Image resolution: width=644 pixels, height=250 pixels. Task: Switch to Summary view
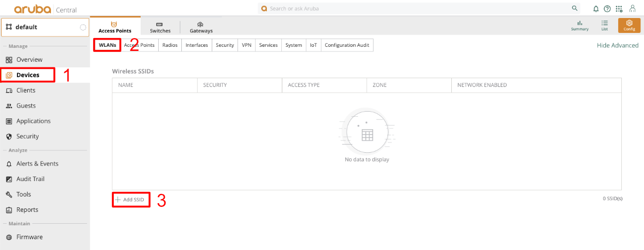point(580,26)
